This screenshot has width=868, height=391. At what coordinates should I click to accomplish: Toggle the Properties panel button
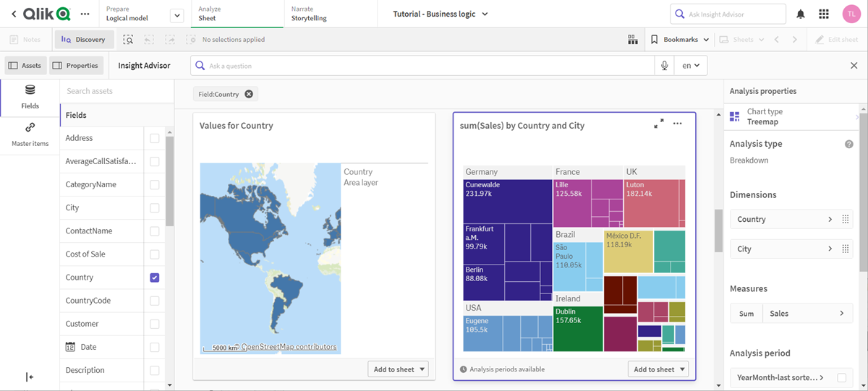click(76, 66)
